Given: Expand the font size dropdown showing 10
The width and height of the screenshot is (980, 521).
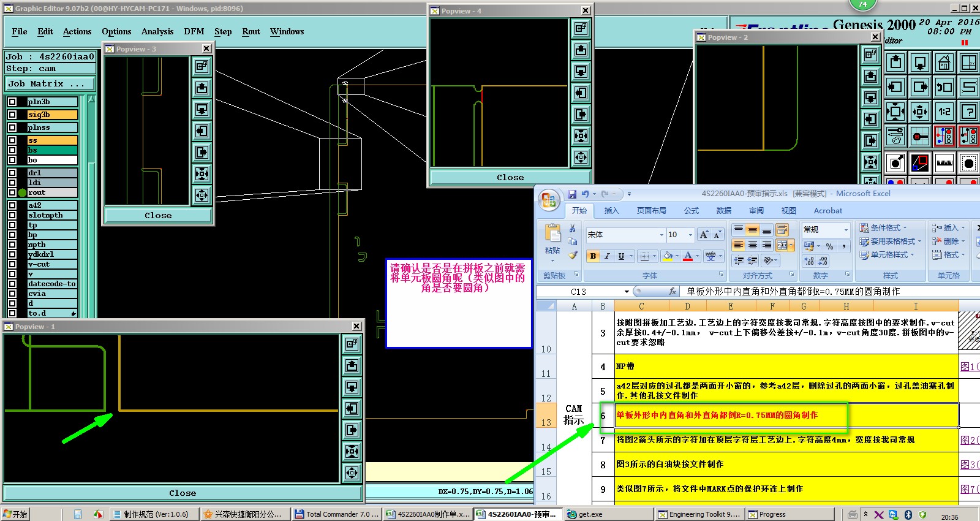Looking at the screenshot, I should (x=690, y=235).
